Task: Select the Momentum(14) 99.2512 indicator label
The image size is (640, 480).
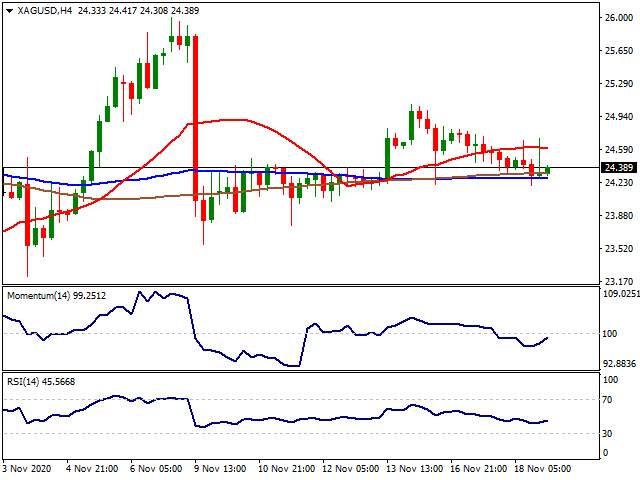Action: click(56, 296)
